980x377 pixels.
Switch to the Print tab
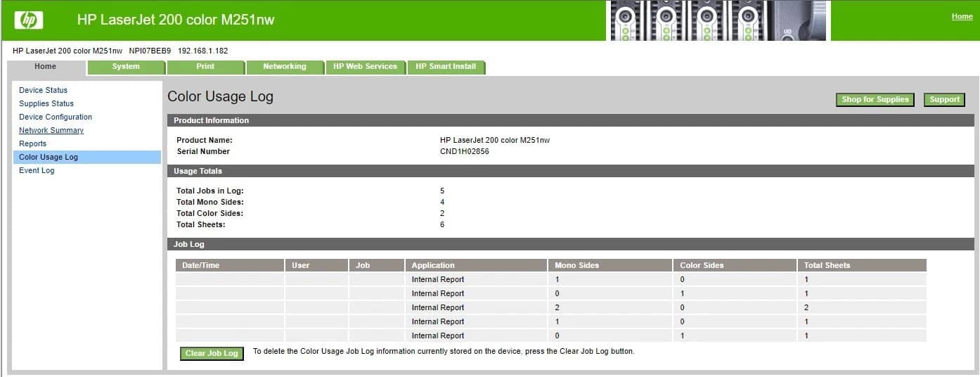[x=205, y=67]
